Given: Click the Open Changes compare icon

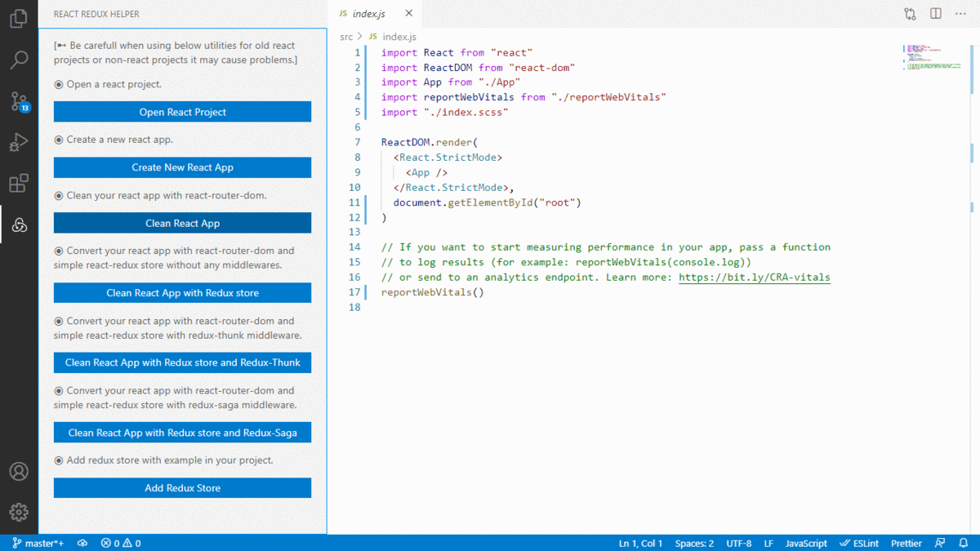Looking at the screenshot, I should [910, 14].
